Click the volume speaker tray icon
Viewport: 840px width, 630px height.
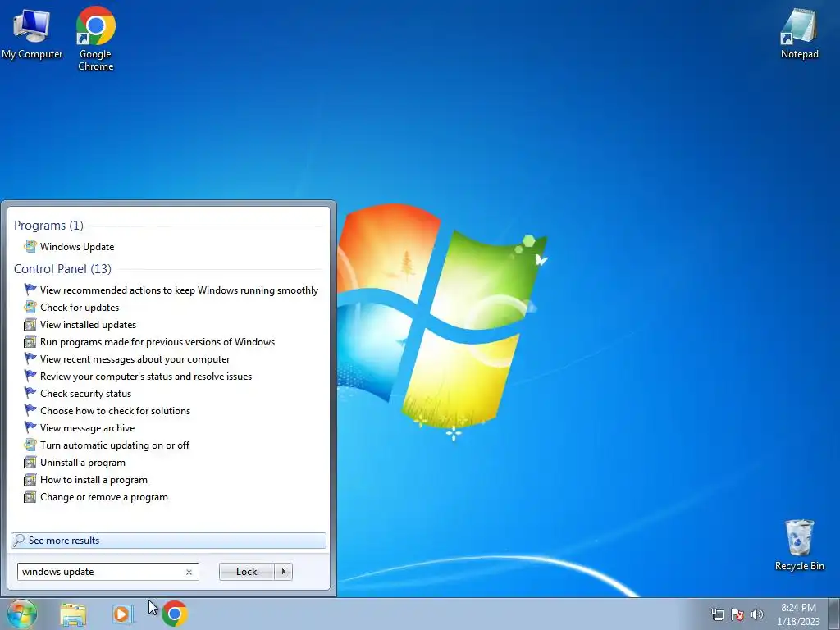click(757, 614)
